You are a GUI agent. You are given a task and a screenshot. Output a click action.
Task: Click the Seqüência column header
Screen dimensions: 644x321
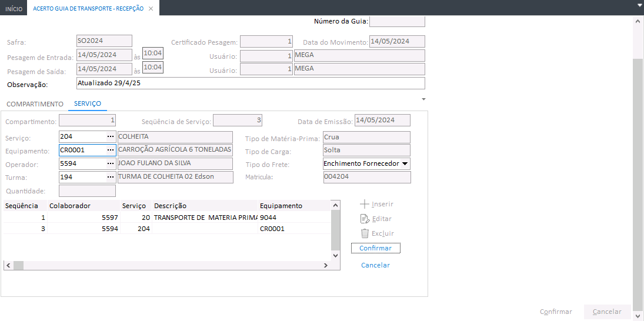point(25,206)
